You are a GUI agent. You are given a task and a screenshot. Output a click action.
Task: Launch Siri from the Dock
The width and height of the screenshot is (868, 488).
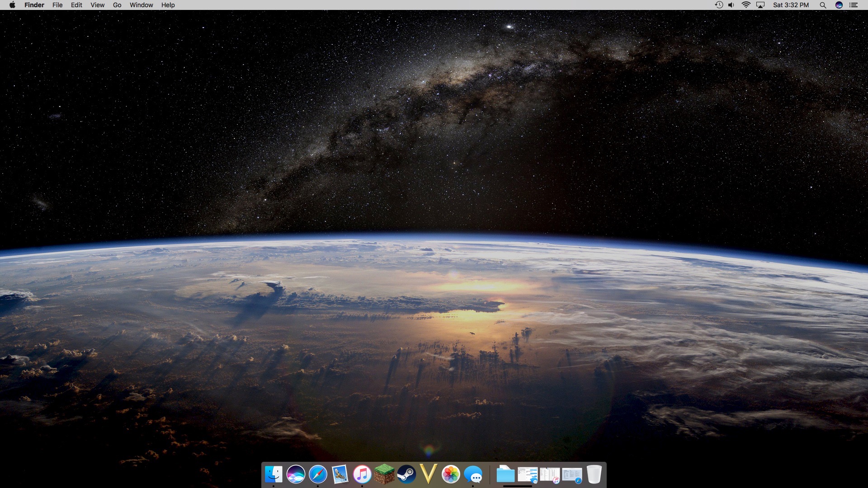pyautogui.click(x=296, y=474)
